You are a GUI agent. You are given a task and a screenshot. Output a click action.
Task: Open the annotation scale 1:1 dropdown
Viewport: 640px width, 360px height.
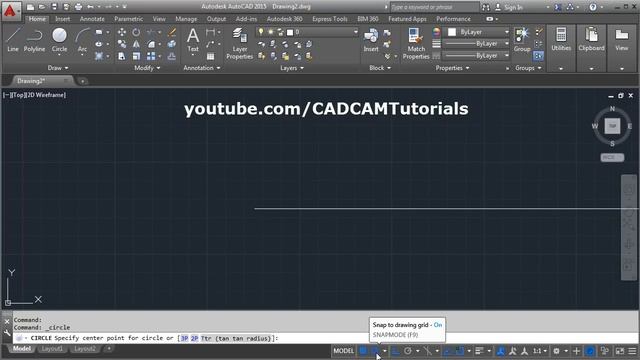(x=539, y=351)
